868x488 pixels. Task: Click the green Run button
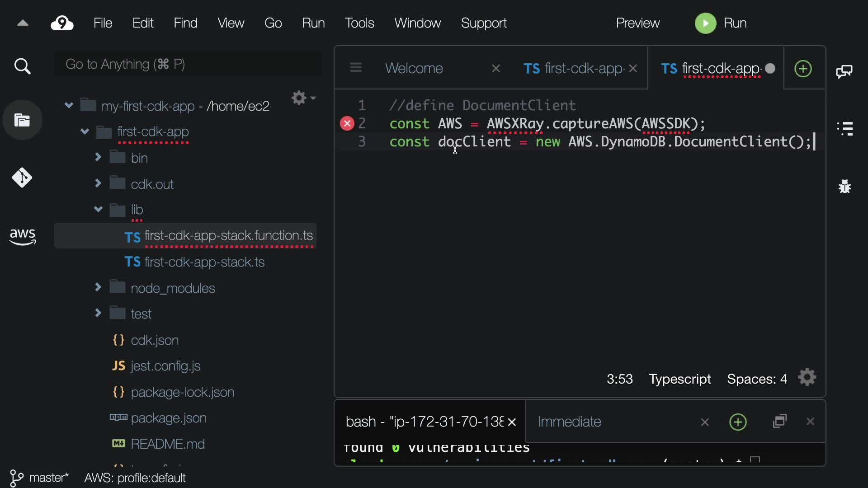click(x=721, y=23)
